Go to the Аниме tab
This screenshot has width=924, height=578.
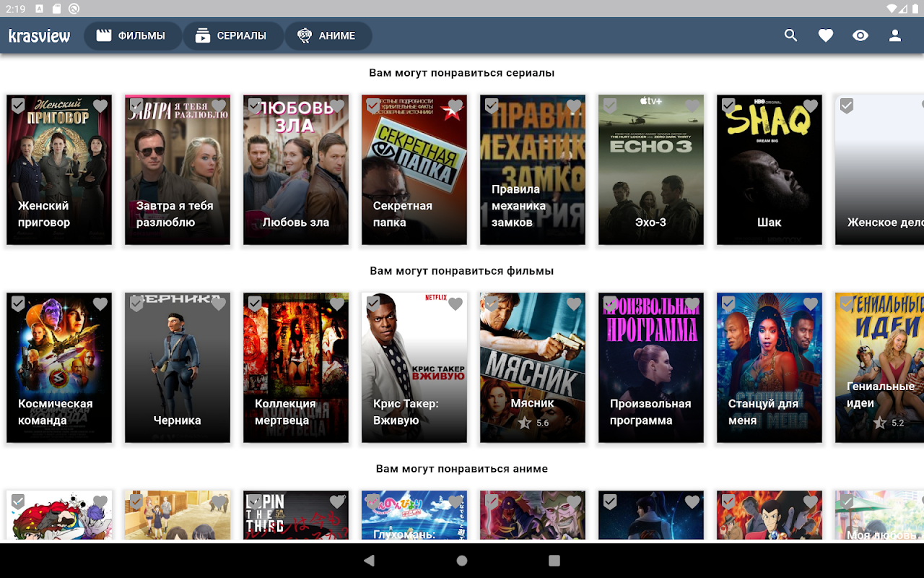[328, 35]
